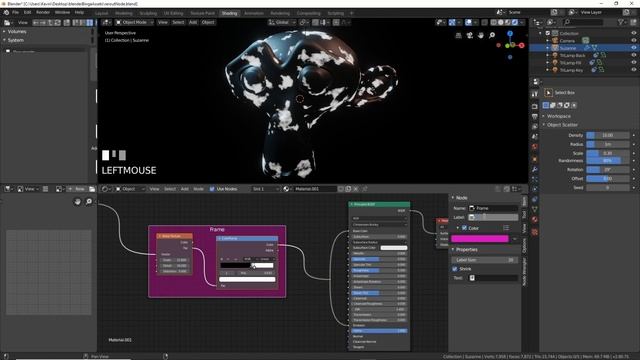Toggle the viewport overlays icon
This screenshot has width=640, height=360.
coord(469,22)
